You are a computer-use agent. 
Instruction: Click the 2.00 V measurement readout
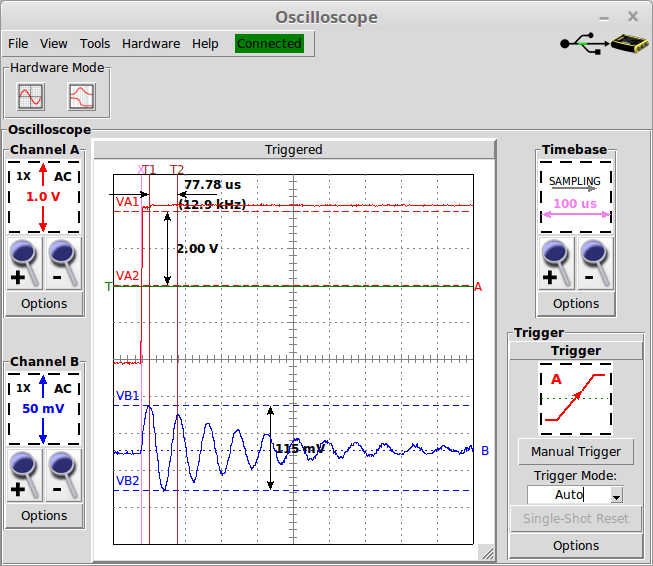pos(197,249)
